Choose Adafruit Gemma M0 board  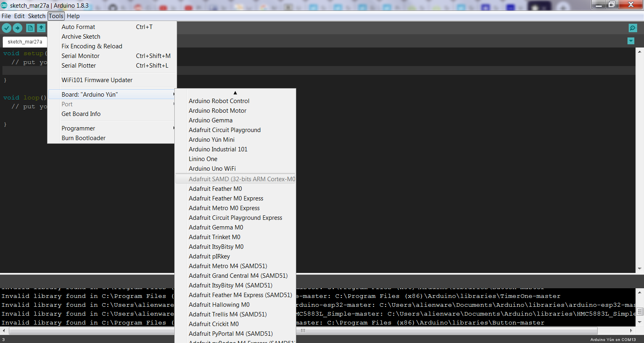point(235,227)
